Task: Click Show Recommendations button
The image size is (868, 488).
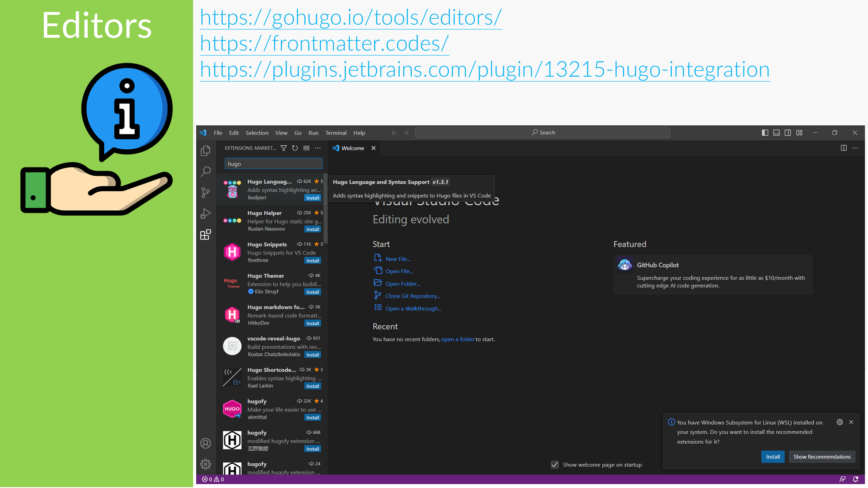Action: tap(822, 457)
